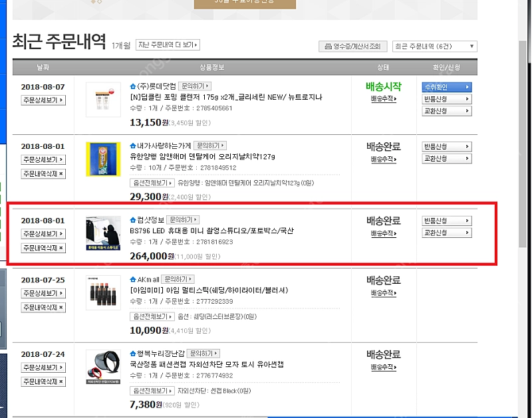
Task: Delete the BS796 studio order history entry
Action: (x=43, y=248)
